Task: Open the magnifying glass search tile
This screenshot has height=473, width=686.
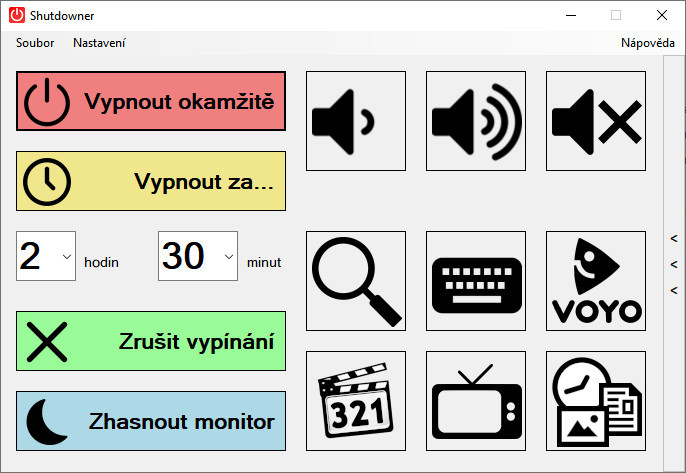Action: coord(356,281)
